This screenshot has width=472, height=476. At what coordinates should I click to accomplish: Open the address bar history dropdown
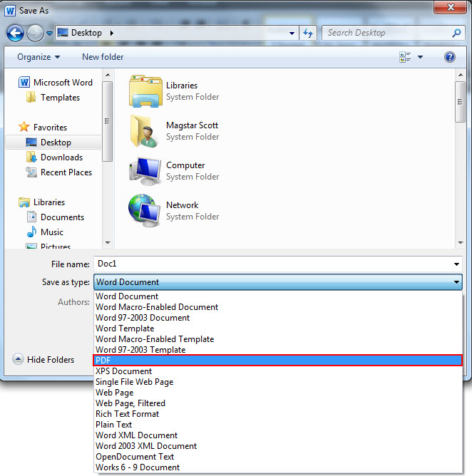coord(292,33)
